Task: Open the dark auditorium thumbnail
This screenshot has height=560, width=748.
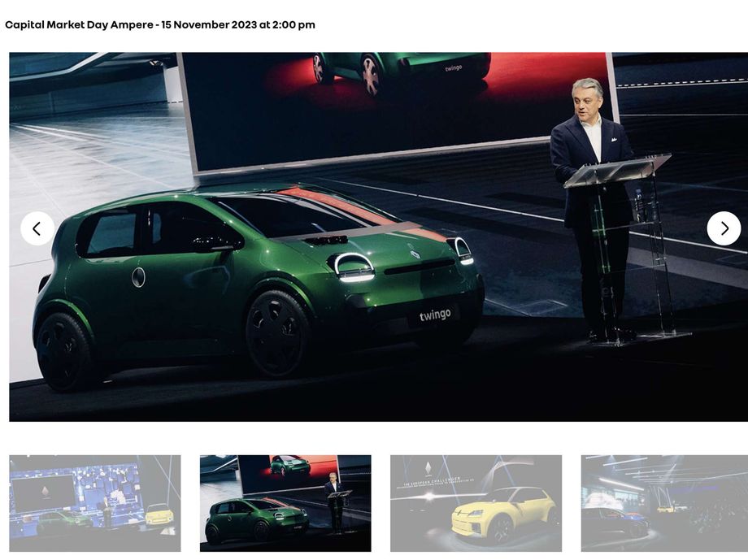Action: [664, 503]
